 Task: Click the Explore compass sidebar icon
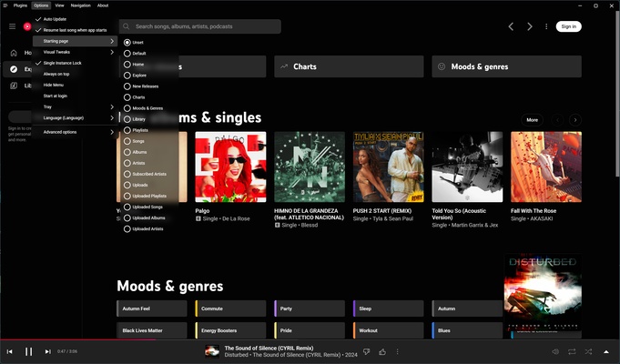point(14,69)
